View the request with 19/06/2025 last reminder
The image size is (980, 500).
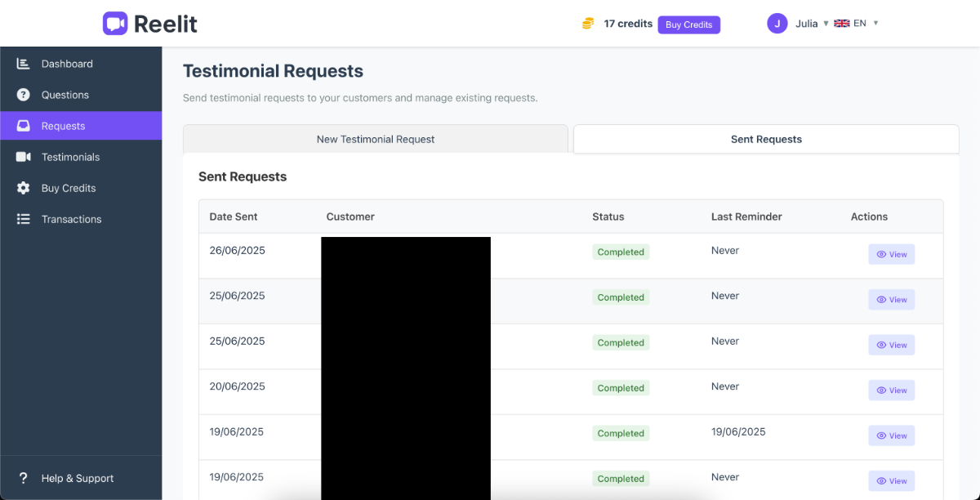pyautogui.click(x=891, y=435)
